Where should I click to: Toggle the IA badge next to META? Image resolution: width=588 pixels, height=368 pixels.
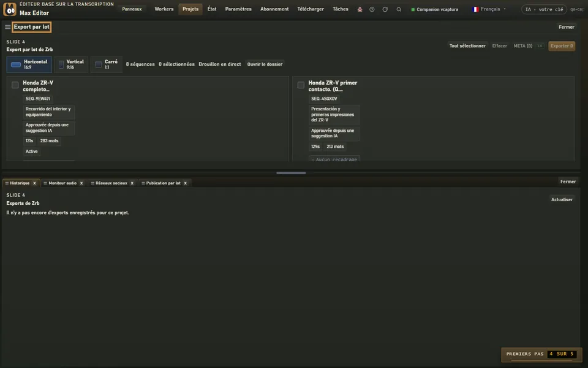pos(540,46)
